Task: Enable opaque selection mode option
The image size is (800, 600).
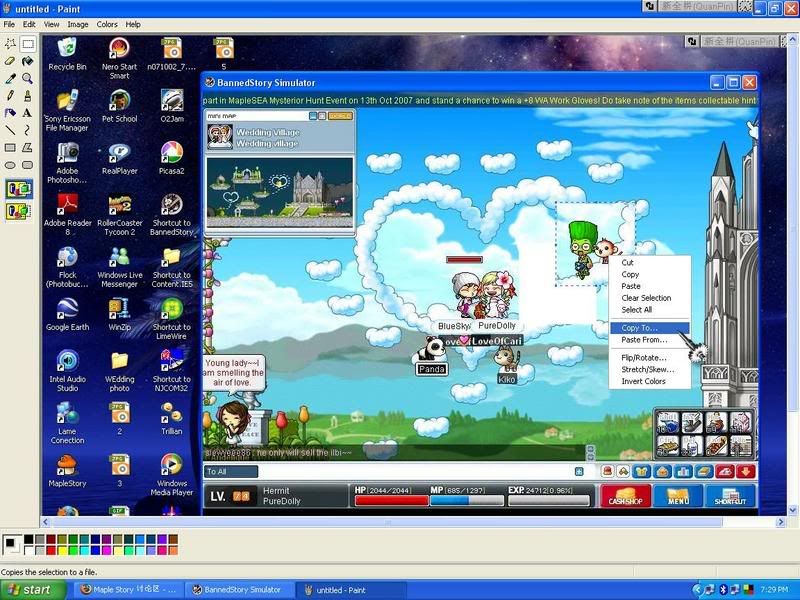Action: (x=19, y=189)
